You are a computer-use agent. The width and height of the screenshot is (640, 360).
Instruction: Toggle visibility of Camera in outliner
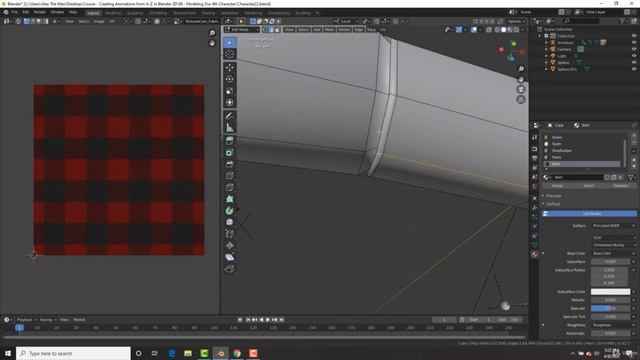click(634, 49)
